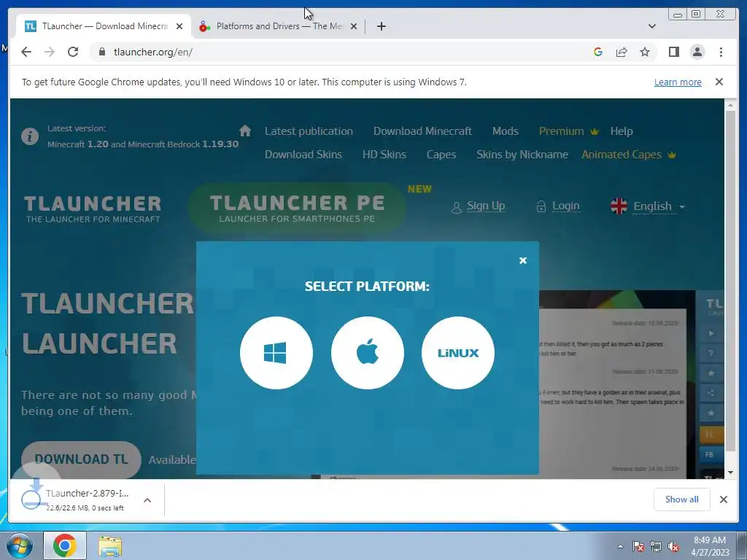Image resolution: width=747 pixels, height=560 pixels.
Task: Open the Help menu item
Action: click(622, 131)
